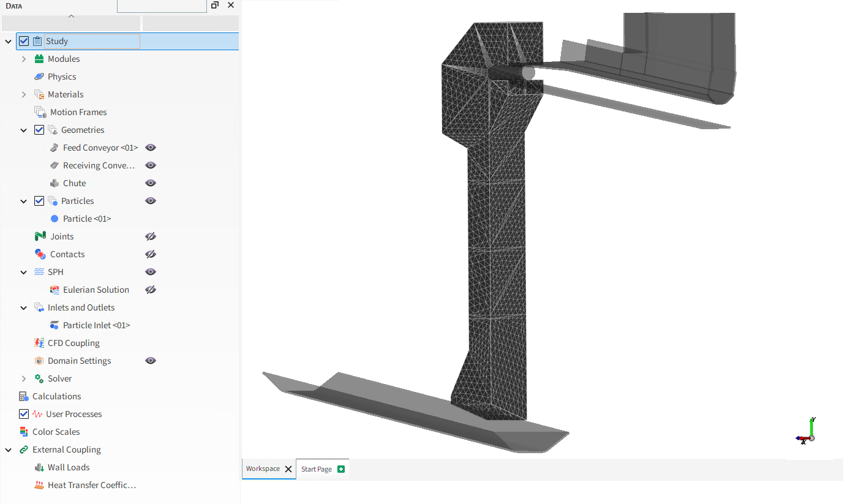Click the Joints icon in tree
The height and width of the screenshot is (504, 853).
40,236
